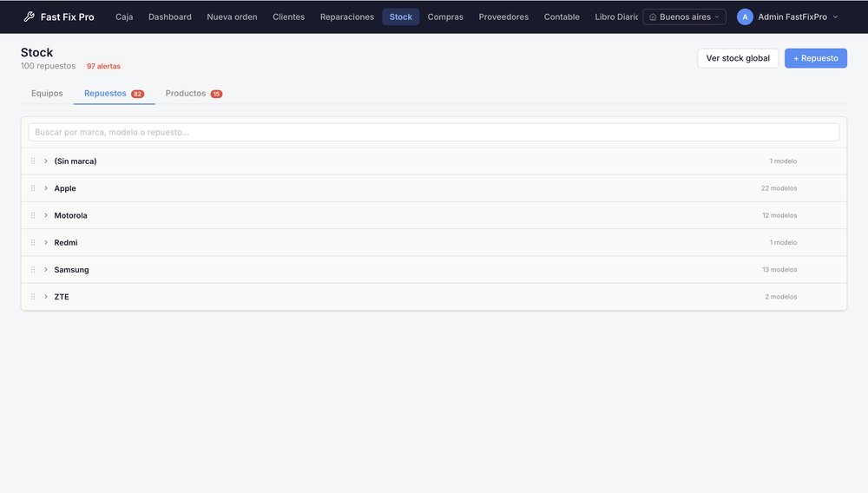Viewport: 868px width, 493px height.
Task: Open Reparaciones in the navigation bar
Action: [x=347, y=16]
